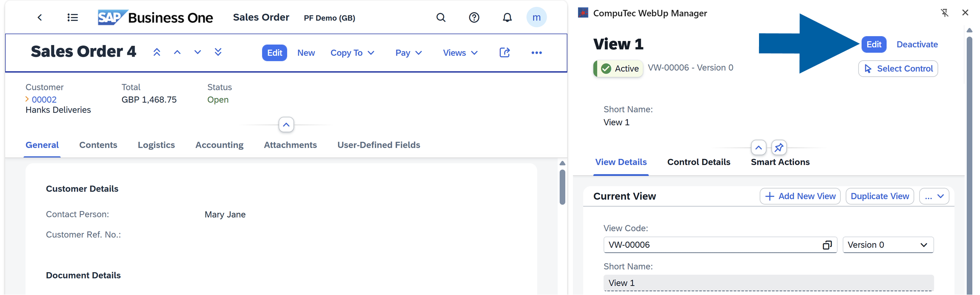Copy View Code VW-00006 with copy icon

click(x=827, y=245)
